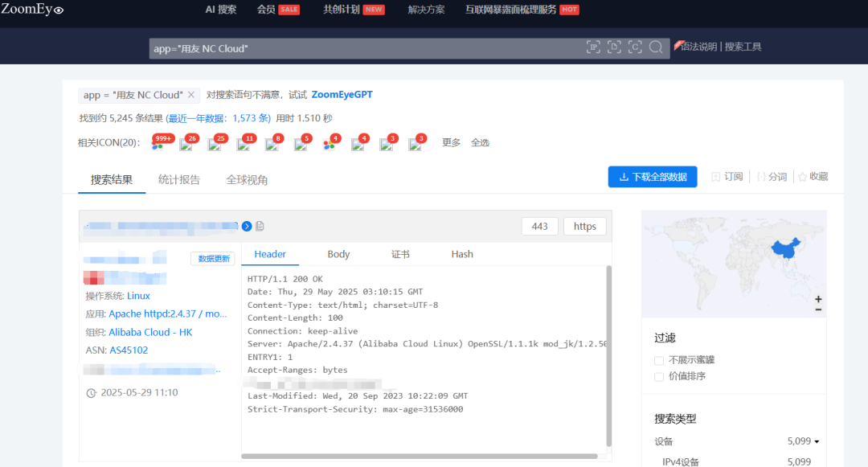This screenshot has width=868, height=467.
Task: Click the magnifier search icon
Action: 656,47
